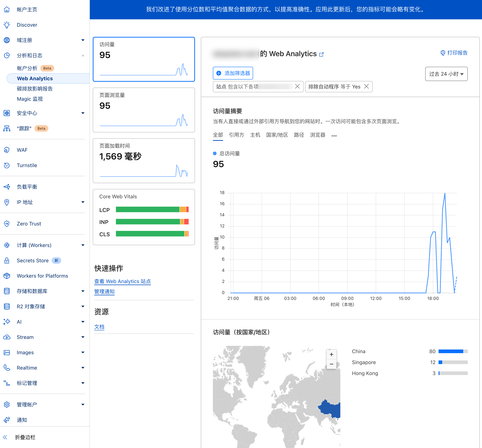Viewport: 482px width, 448px height.
Task: Expand the 管理帐户 menu arrow
Action: 83,404
